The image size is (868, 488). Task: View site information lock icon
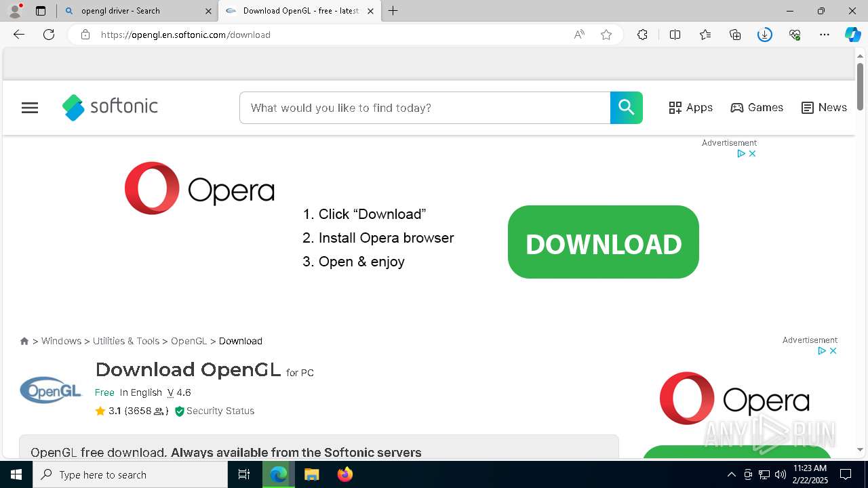[x=85, y=35]
